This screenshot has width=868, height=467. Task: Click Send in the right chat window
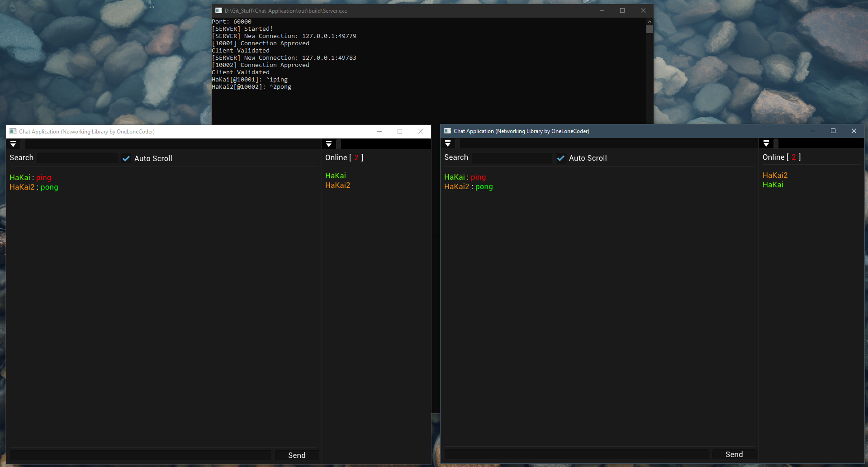tap(734, 454)
